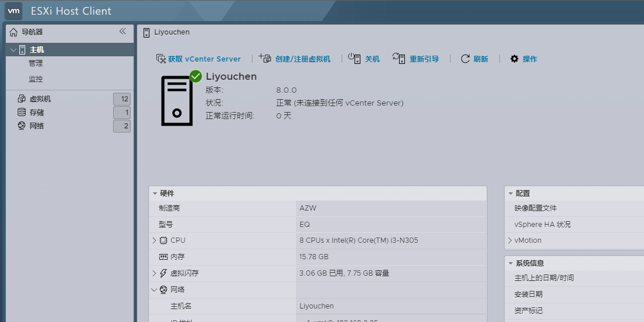Open 虚拟机 in the navigator
644x322 pixels.
[x=40, y=99]
